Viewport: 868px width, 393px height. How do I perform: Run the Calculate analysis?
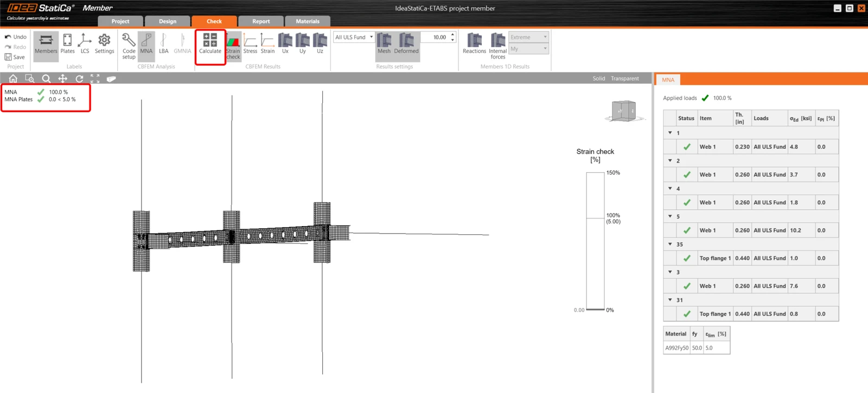pos(210,44)
